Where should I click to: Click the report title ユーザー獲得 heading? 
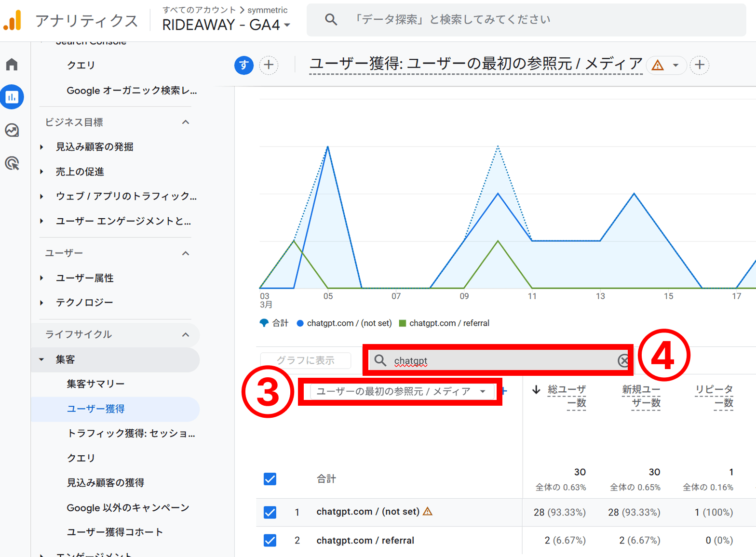pyautogui.click(x=476, y=64)
